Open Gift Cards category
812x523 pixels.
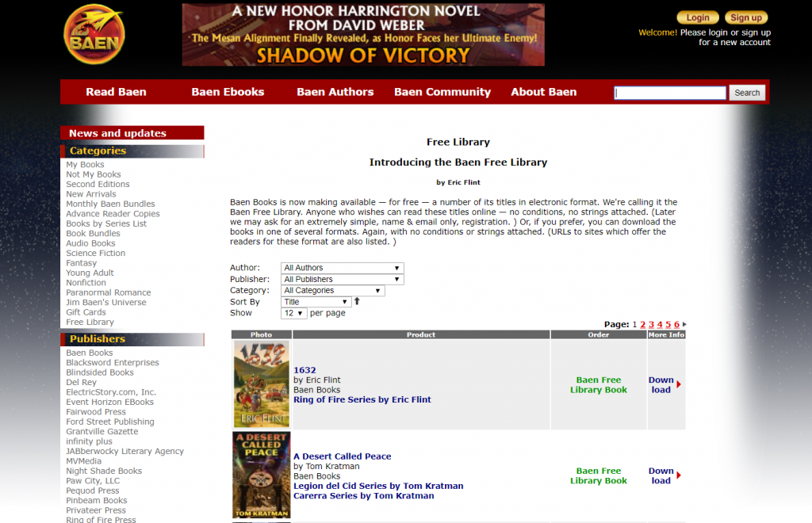point(86,312)
